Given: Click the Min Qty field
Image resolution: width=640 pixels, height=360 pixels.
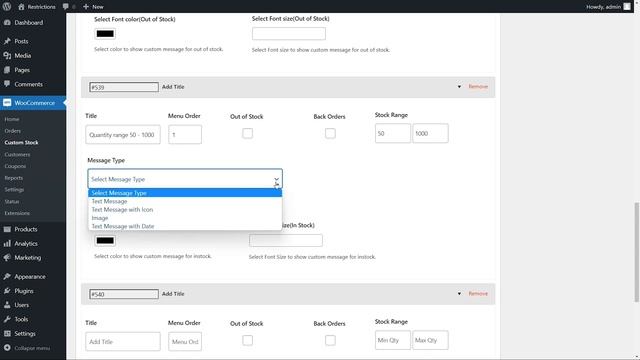Looking at the screenshot, I should tap(393, 340).
